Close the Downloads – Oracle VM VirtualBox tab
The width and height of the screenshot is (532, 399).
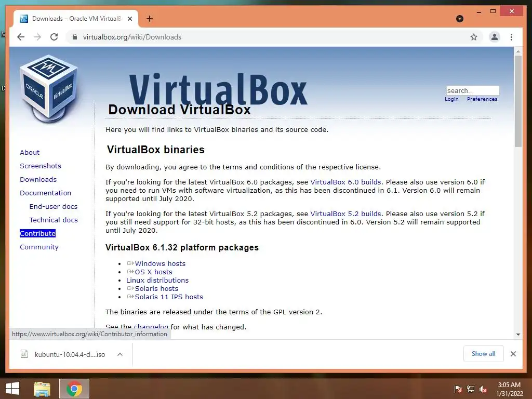(x=129, y=19)
